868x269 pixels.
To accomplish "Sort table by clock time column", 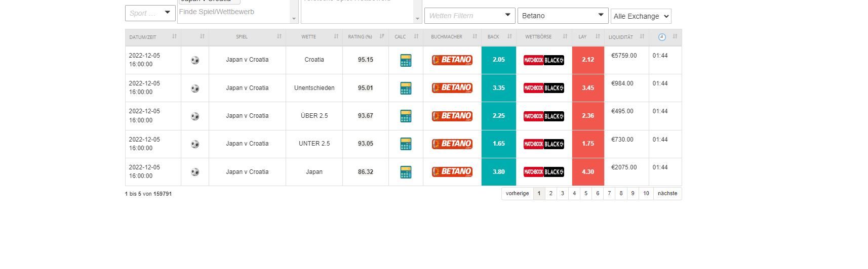I will [x=665, y=37].
